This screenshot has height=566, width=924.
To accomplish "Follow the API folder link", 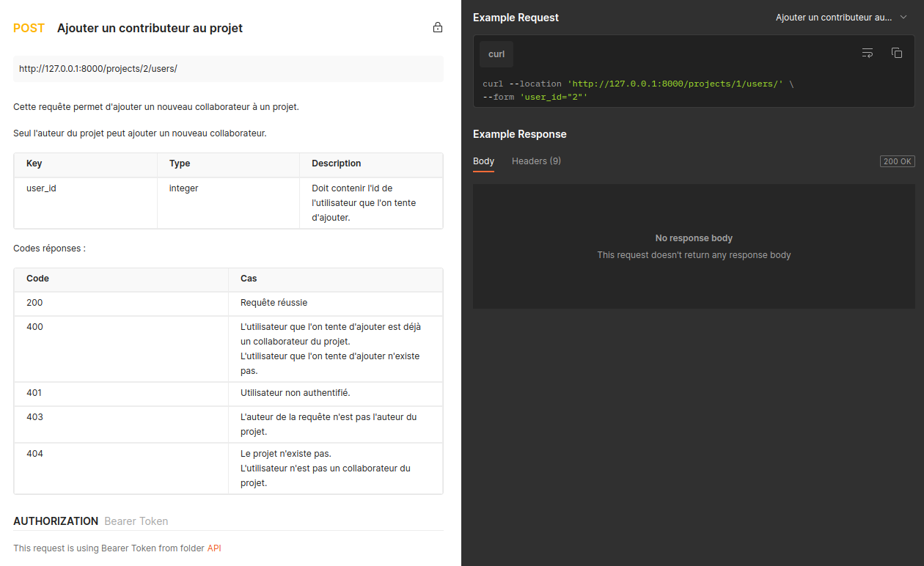I will pos(214,548).
